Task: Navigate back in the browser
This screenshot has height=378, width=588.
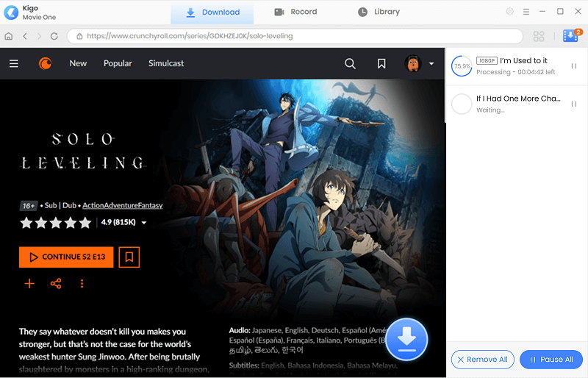Action: click(25, 36)
